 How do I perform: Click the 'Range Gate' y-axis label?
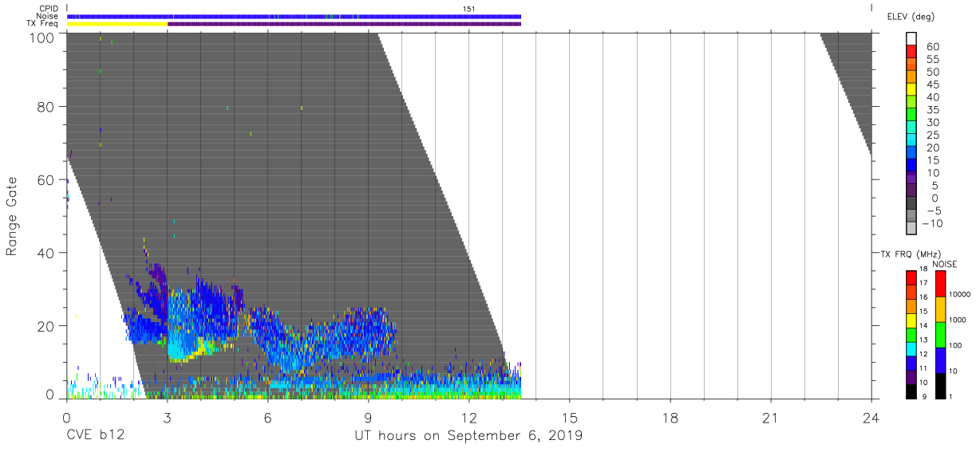(13, 216)
